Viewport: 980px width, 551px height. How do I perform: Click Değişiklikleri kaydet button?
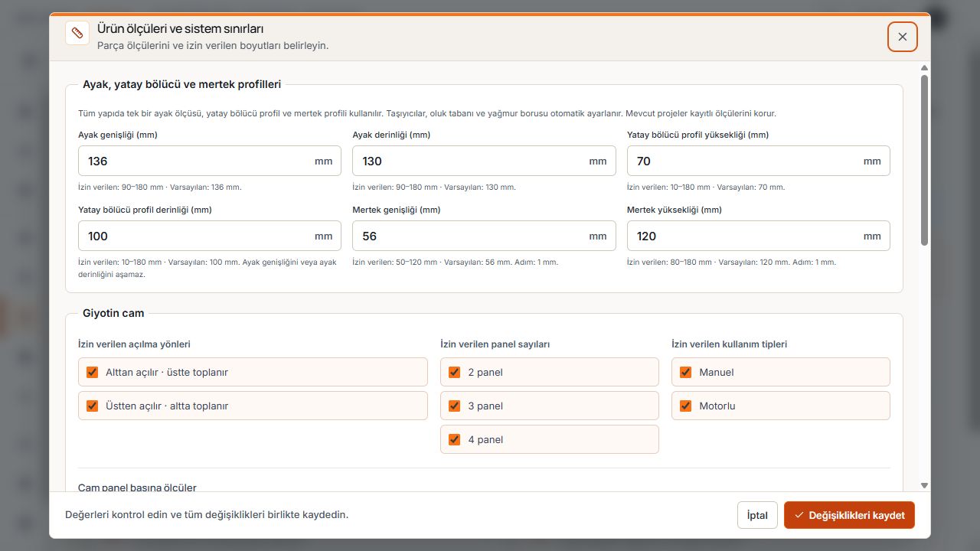[x=849, y=515]
